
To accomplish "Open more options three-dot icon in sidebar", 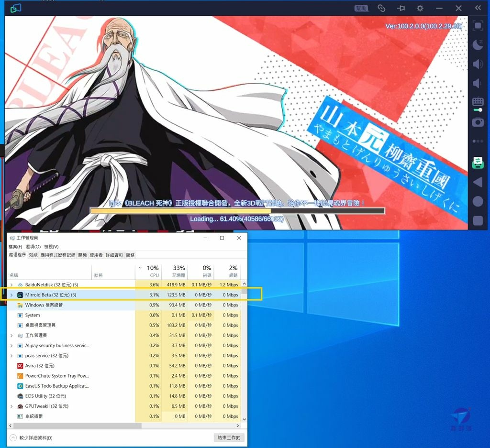I will (x=478, y=141).
